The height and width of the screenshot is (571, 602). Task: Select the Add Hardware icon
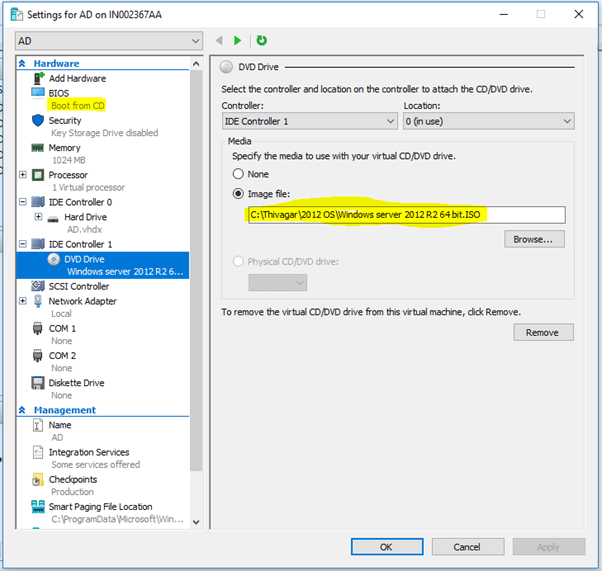38,78
